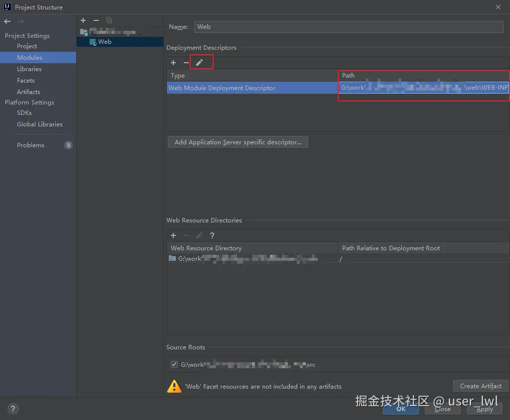Viewport: 510px width, 420px height.
Task: Open the Problems page
Action: tap(30, 145)
